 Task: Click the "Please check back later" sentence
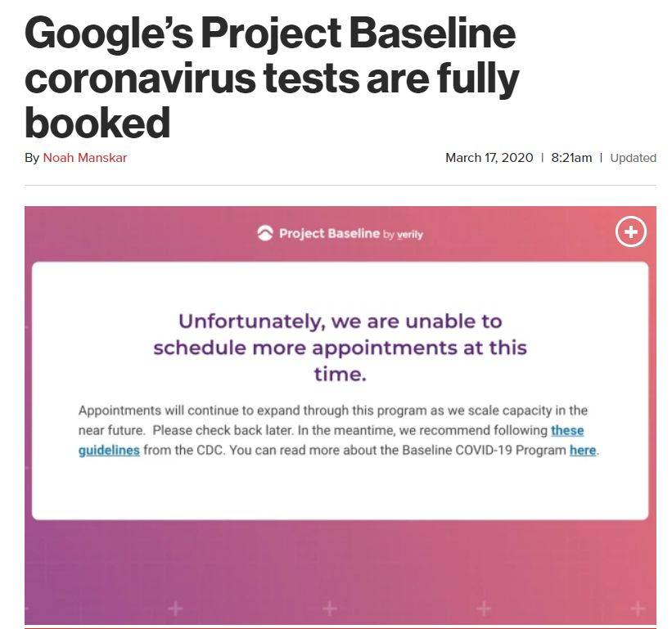[x=223, y=430]
